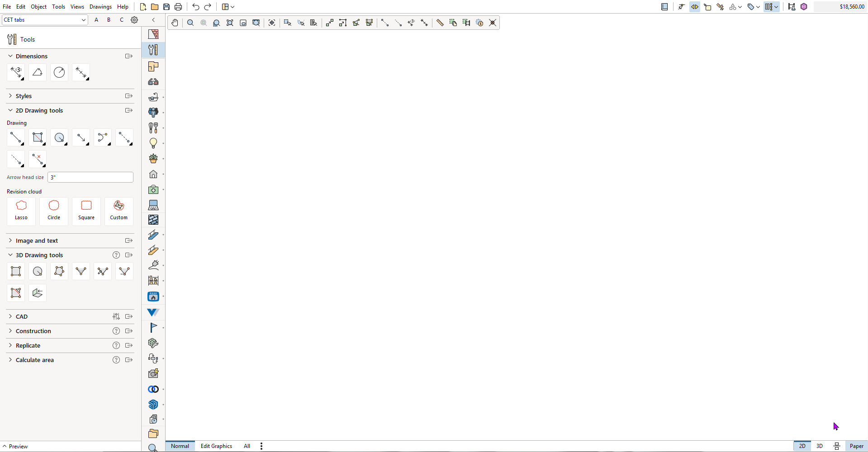Open the flag icon component tab
The height and width of the screenshot is (452, 868).
153,327
